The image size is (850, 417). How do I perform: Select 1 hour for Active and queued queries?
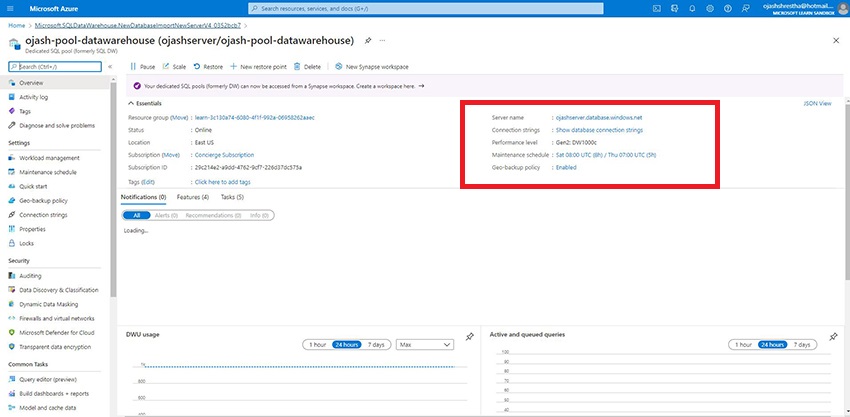[743, 345]
